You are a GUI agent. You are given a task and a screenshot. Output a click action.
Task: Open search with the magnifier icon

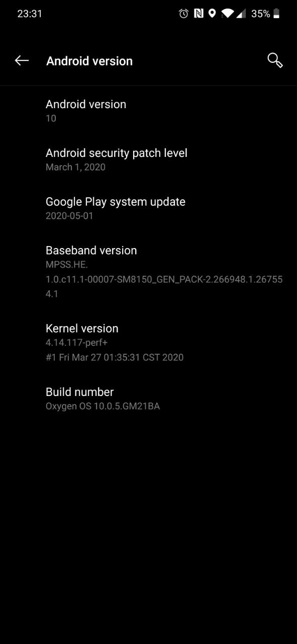[x=275, y=60]
